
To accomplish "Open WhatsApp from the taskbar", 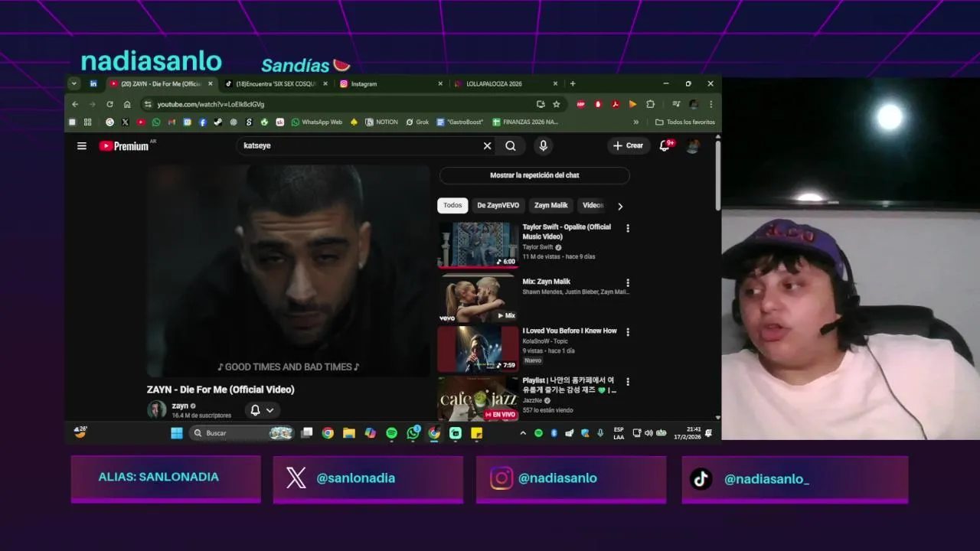I will 413,433.
